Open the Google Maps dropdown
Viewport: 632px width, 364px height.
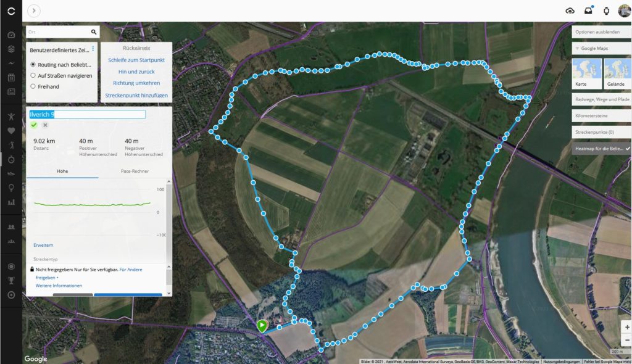(602, 48)
